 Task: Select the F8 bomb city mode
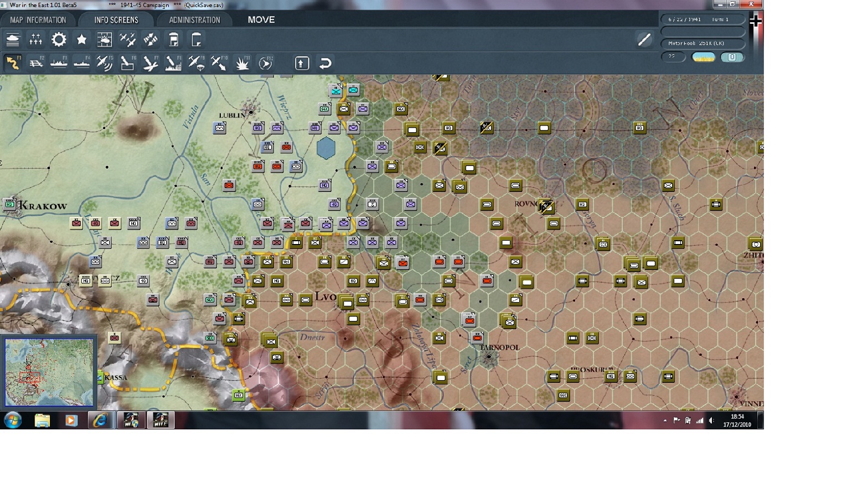pyautogui.click(x=173, y=63)
